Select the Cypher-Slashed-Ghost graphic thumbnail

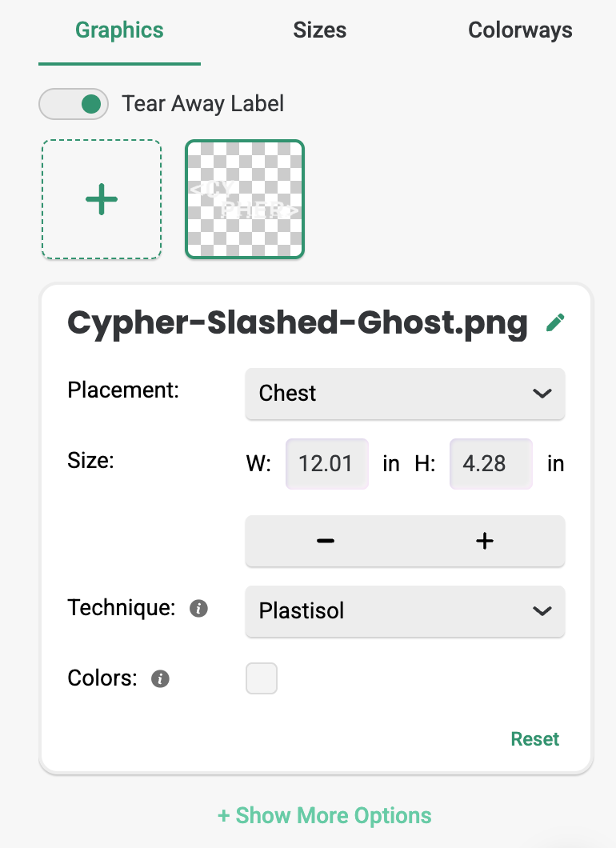pos(245,199)
